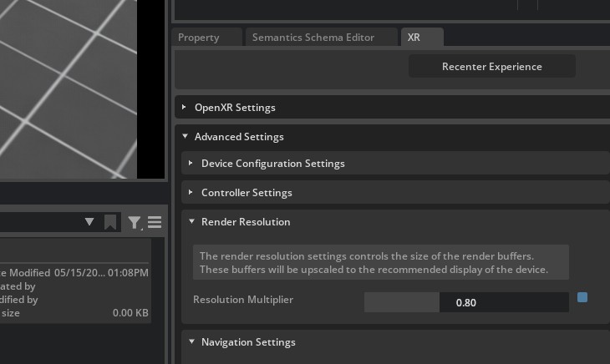Click the viewport grid area

pos(68,89)
